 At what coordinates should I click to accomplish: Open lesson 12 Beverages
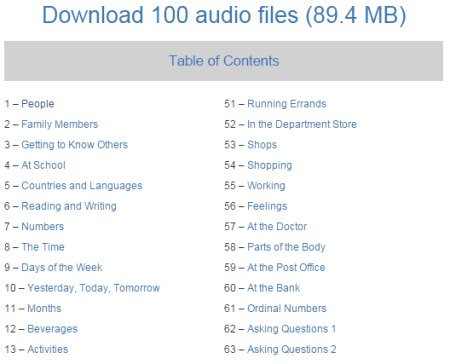pyautogui.click(x=52, y=329)
